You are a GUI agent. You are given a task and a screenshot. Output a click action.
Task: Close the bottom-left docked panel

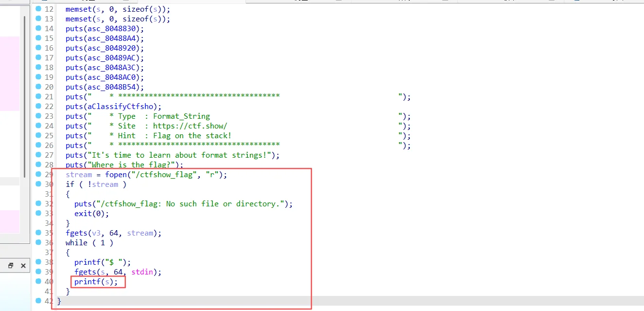(x=23, y=266)
